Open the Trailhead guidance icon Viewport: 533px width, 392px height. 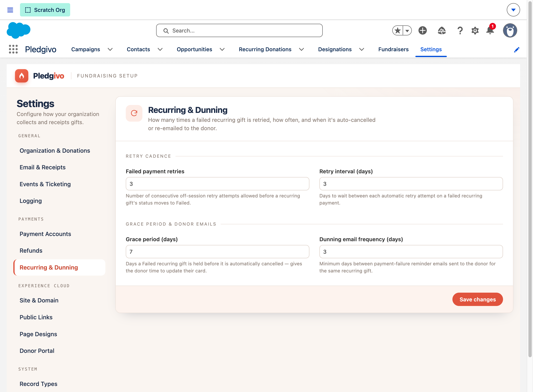[x=442, y=31]
